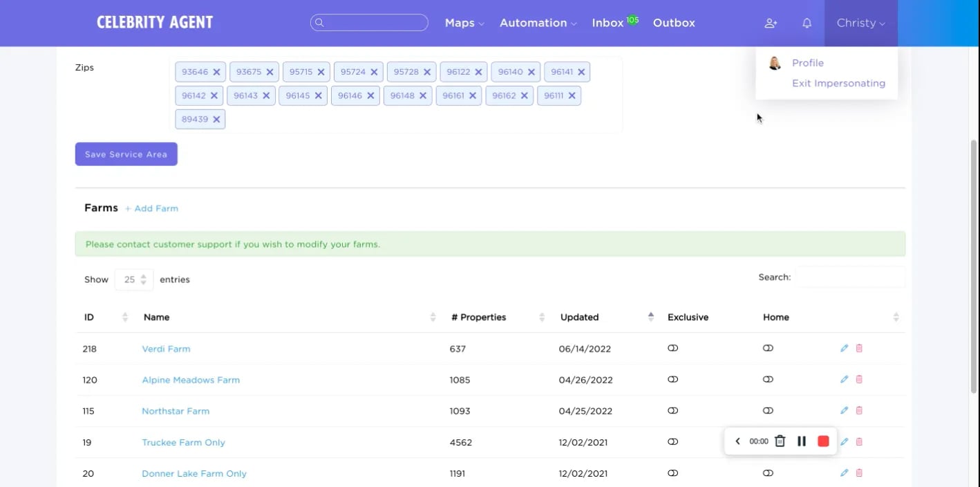Toggle Exclusive for Northstar Farm

[672, 411]
